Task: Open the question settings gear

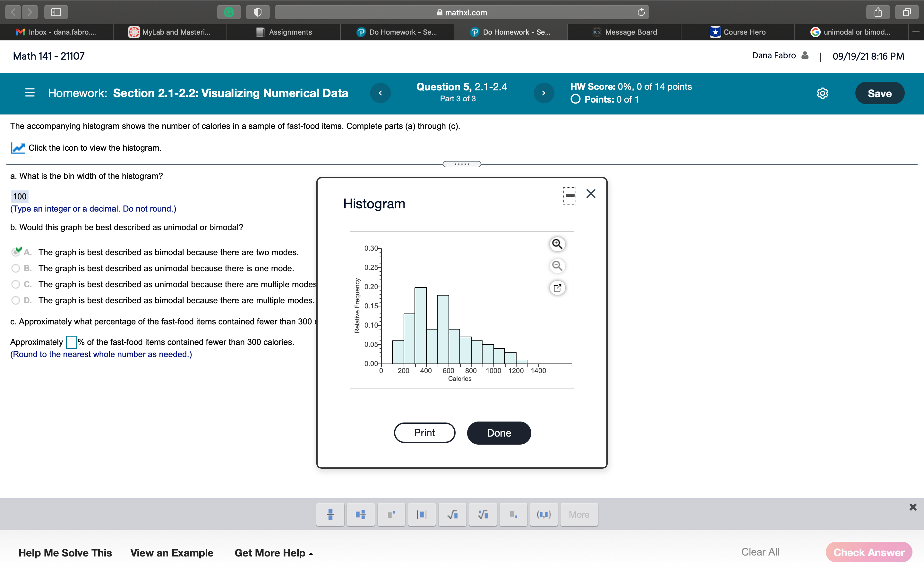Action: coord(822,93)
